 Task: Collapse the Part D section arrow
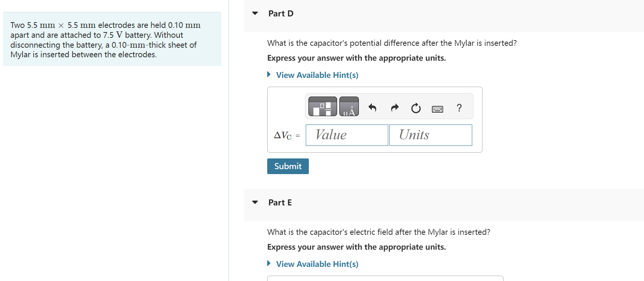point(255,13)
